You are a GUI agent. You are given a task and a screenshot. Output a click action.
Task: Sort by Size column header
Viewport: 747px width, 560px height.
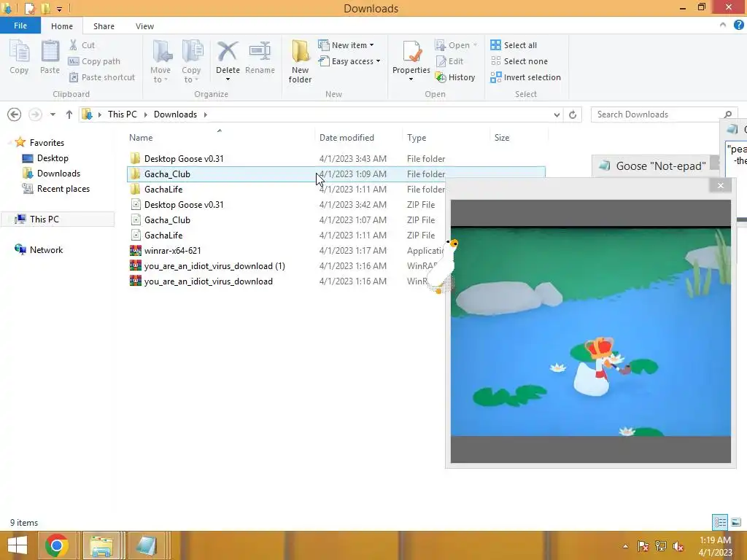(502, 138)
